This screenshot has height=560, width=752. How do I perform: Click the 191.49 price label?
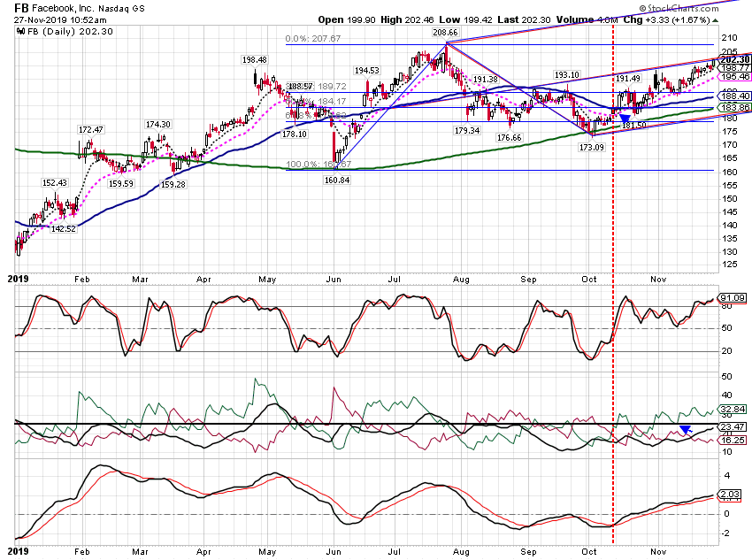point(628,79)
